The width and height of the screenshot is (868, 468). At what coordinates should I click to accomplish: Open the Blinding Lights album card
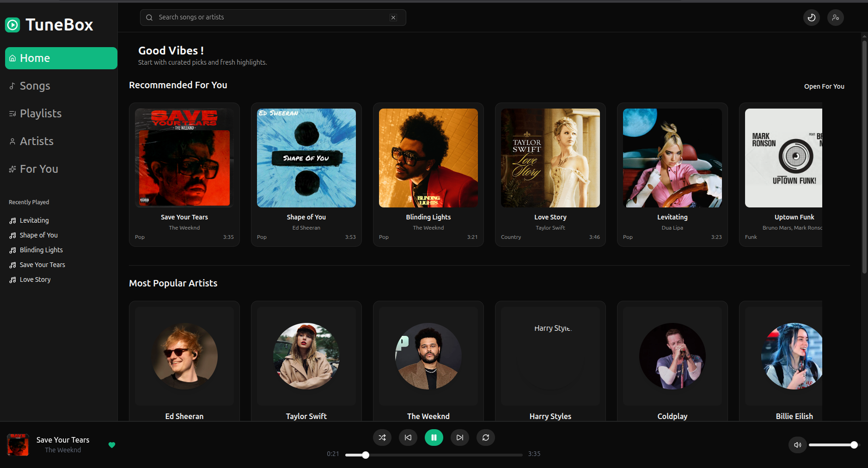point(428,174)
